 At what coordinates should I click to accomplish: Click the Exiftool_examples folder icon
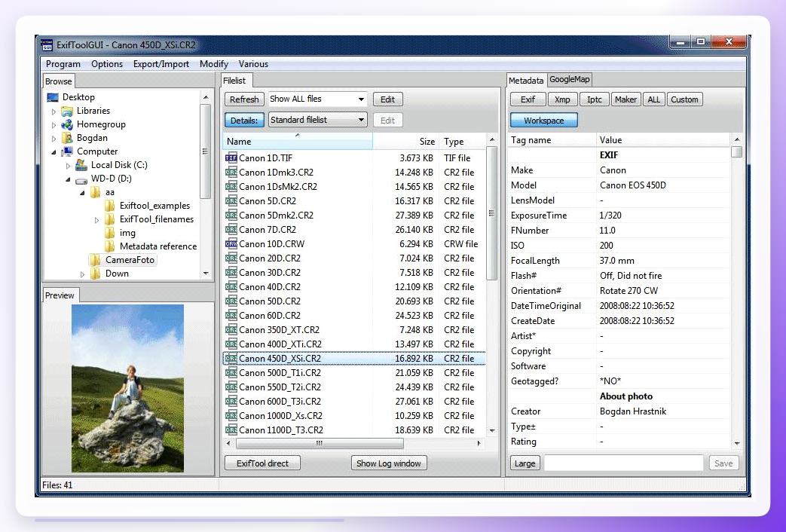coord(110,206)
